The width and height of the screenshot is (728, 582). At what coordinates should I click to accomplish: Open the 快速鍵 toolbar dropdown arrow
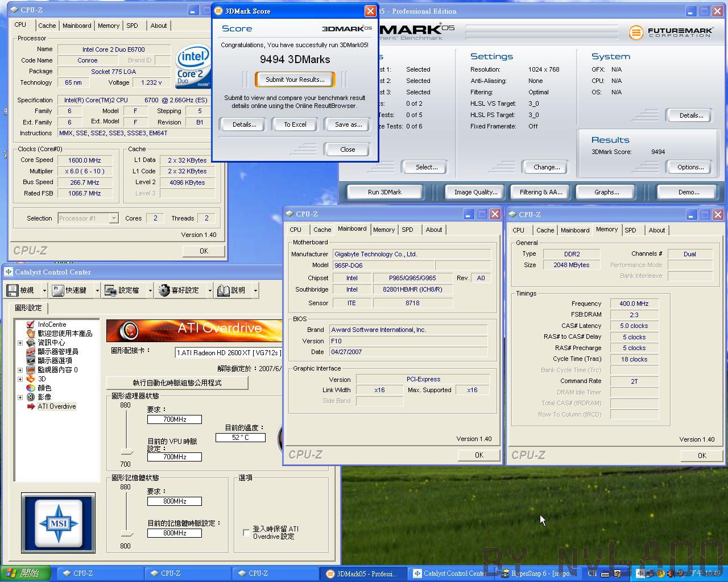97,290
